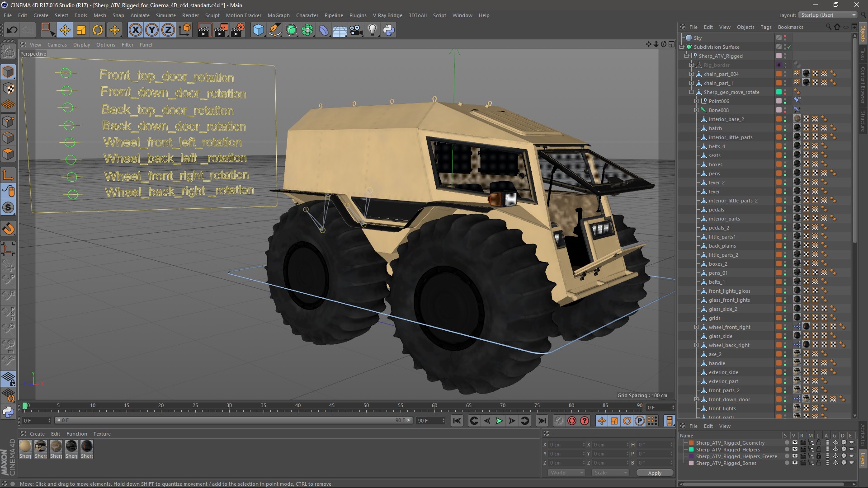Open the Layout dropdown Startup (User)
The image size is (868, 488).
pos(828,15)
